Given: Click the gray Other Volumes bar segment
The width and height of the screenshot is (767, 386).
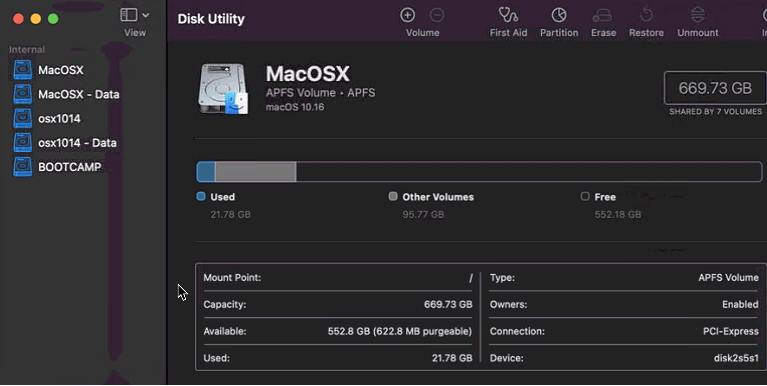Looking at the screenshot, I should [x=255, y=172].
